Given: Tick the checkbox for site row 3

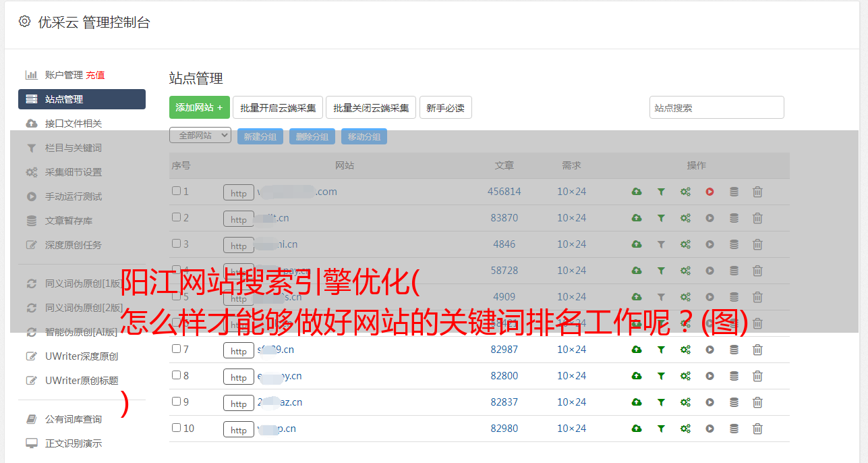Looking at the screenshot, I should [176, 244].
